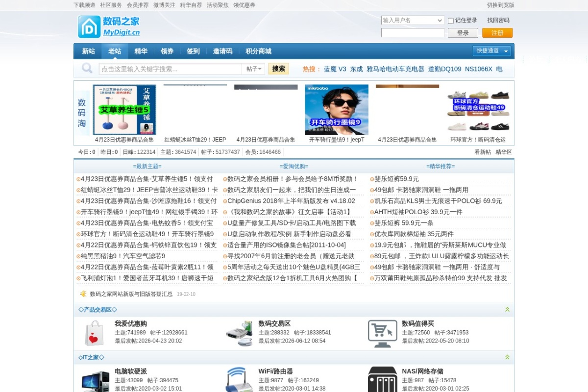Open the WiFi/路由器 forum title
The width and height of the screenshot is (588, 392).
276,371
